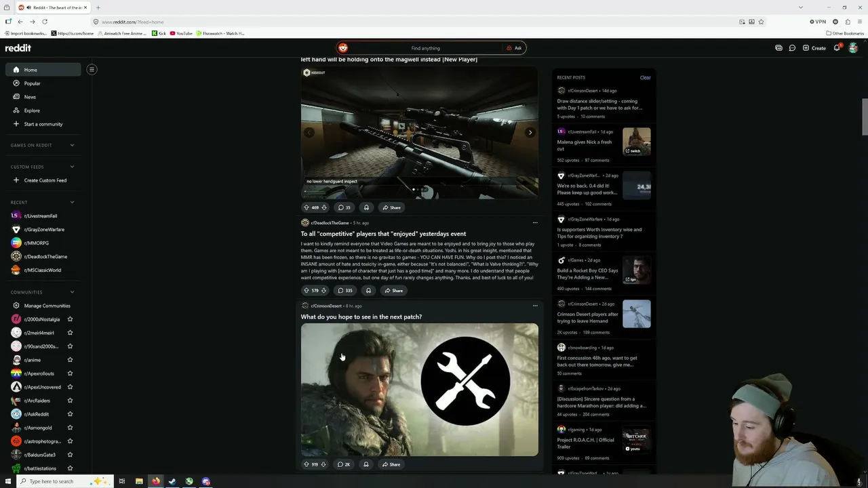The image size is (868, 488).
Task: Share the CrimsonDesert next patch post
Action: coord(391,464)
